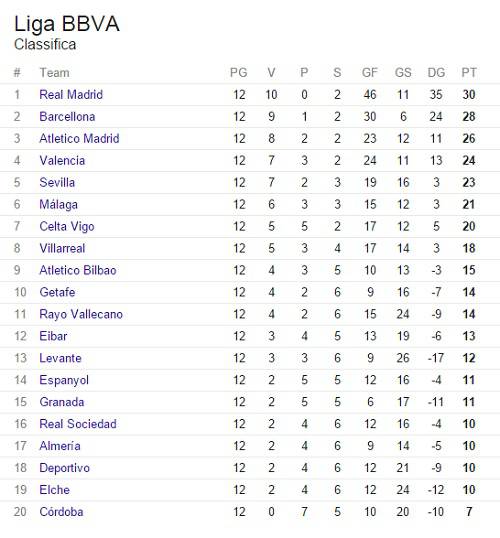
Task: Click the Málaga link
Action: [x=58, y=204]
